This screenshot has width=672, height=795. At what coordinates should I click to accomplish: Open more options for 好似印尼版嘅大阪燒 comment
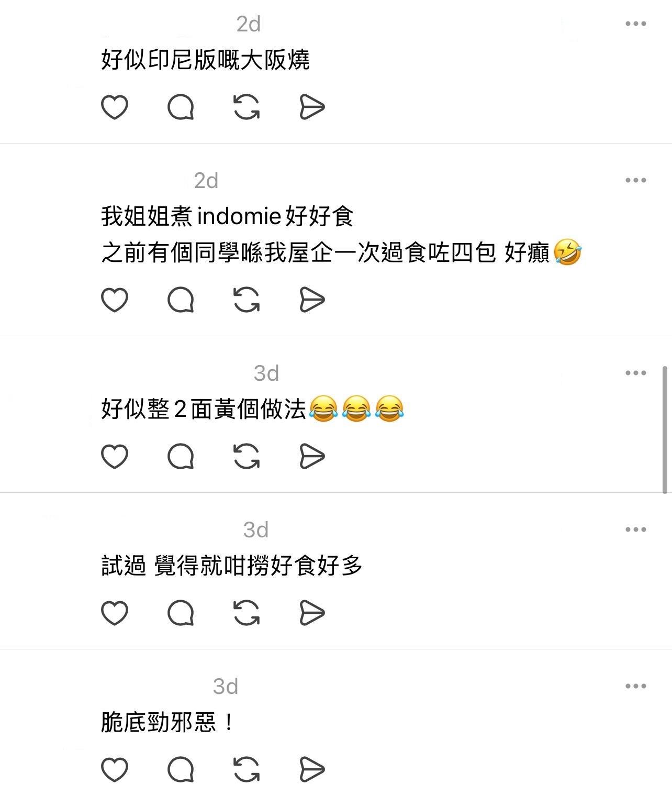coord(636,24)
